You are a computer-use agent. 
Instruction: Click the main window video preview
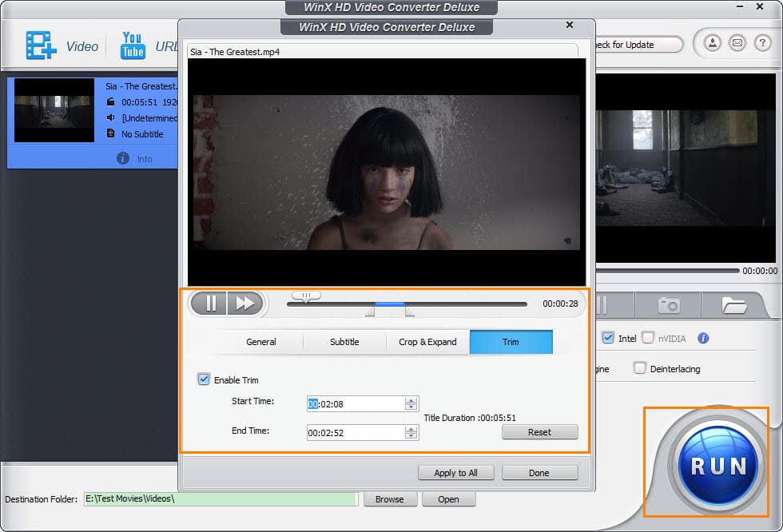coord(685,169)
